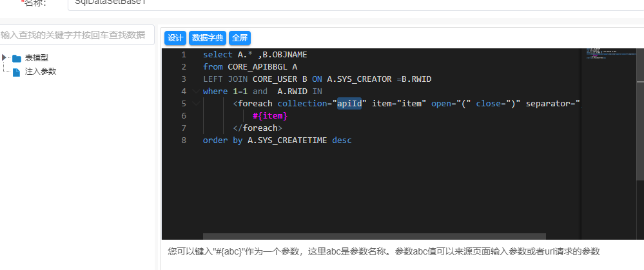Click the code minimap preview
Image resolution: width=644 pixels, height=270 pixels.
point(611,55)
